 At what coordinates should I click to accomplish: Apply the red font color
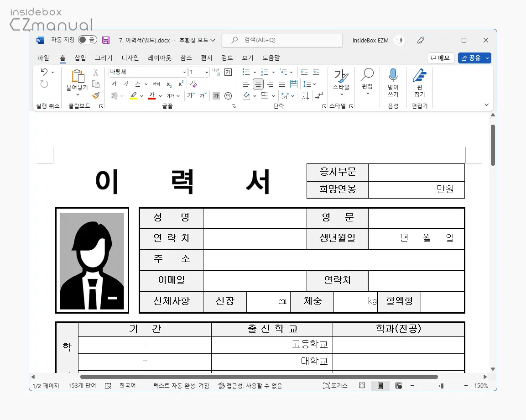click(152, 96)
